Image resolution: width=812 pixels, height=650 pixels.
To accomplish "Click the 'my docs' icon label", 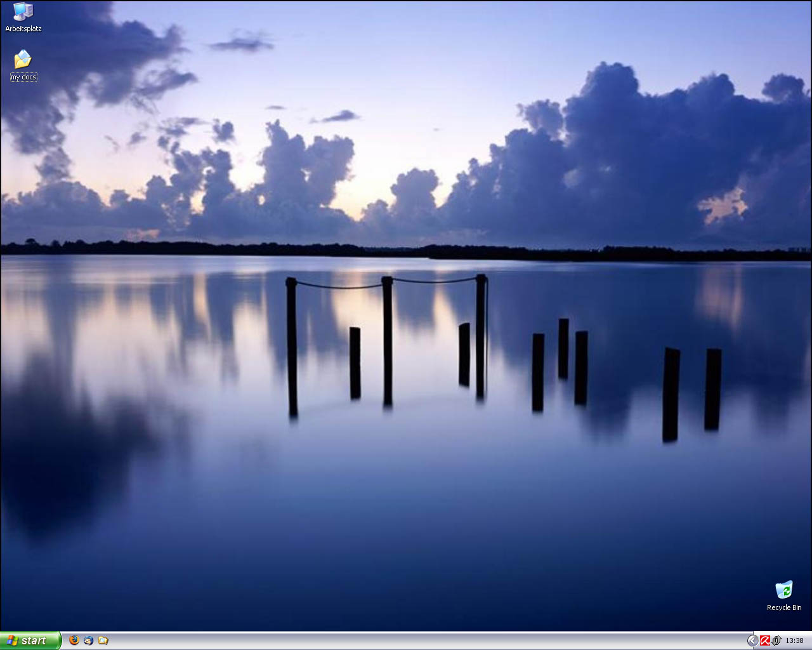I will 23,77.
